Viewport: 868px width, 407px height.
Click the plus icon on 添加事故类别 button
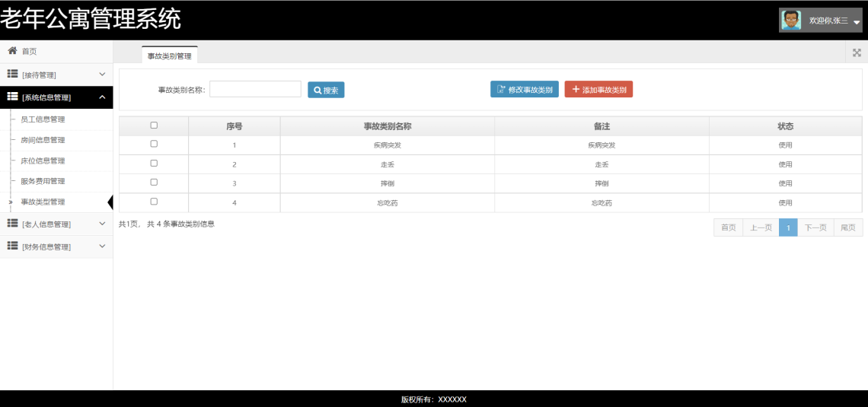pos(576,89)
